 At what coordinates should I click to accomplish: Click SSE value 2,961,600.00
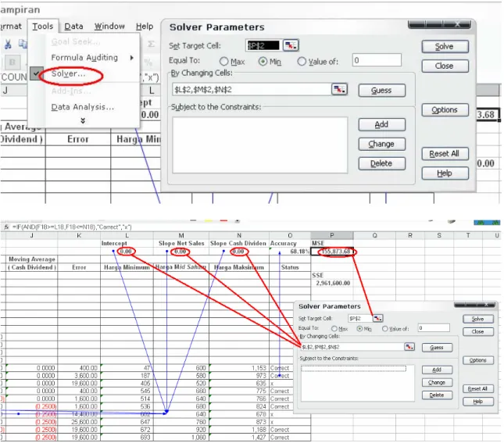point(333,284)
